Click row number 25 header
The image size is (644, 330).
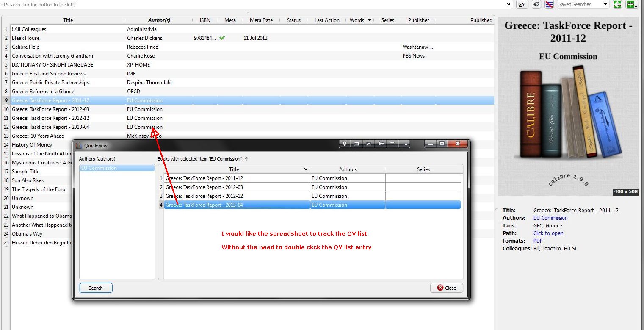(x=6, y=243)
